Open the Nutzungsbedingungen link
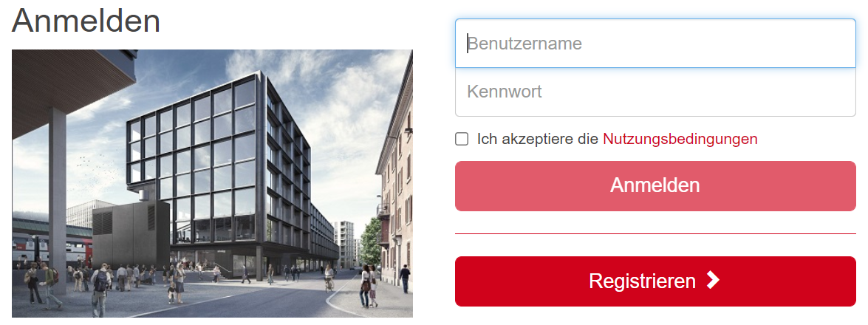 [680, 139]
